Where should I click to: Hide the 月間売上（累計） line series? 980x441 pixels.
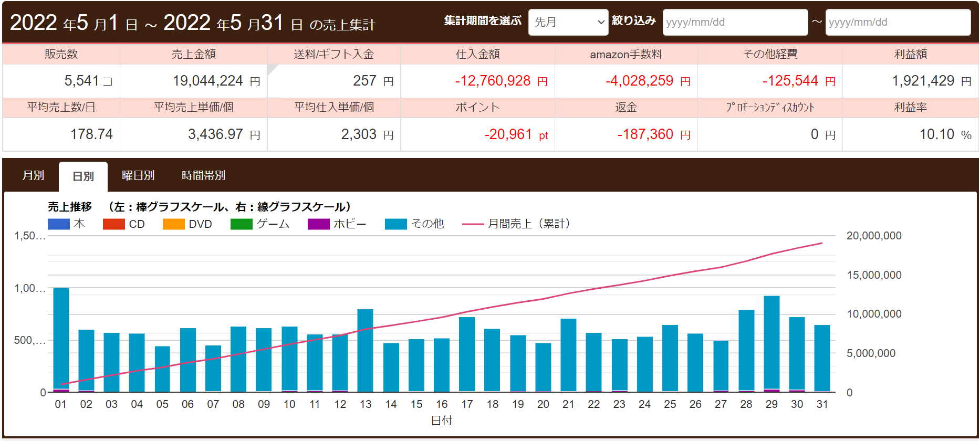click(x=473, y=224)
